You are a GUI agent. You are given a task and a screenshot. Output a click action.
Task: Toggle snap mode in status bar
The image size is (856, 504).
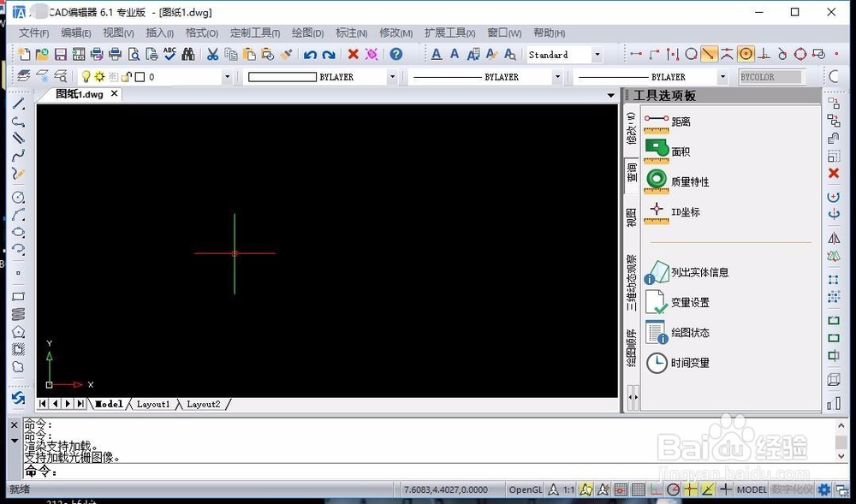[621, 489]
